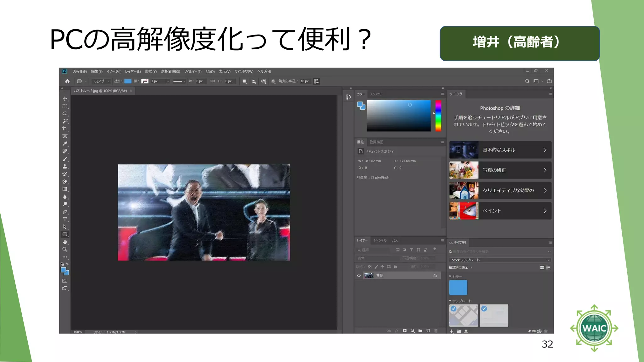The image size is (644, 362).
Task: Toggle type layer filter icon
Action: tap(411, 250)
